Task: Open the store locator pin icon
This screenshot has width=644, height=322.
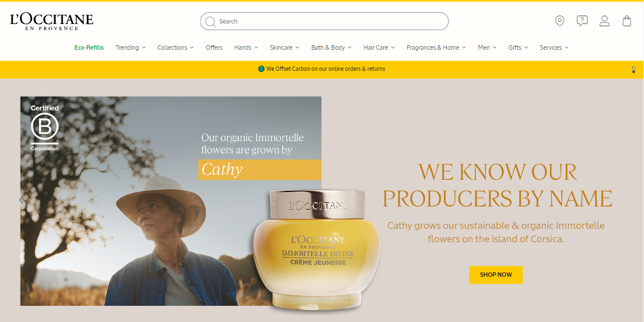Action: 560,21
